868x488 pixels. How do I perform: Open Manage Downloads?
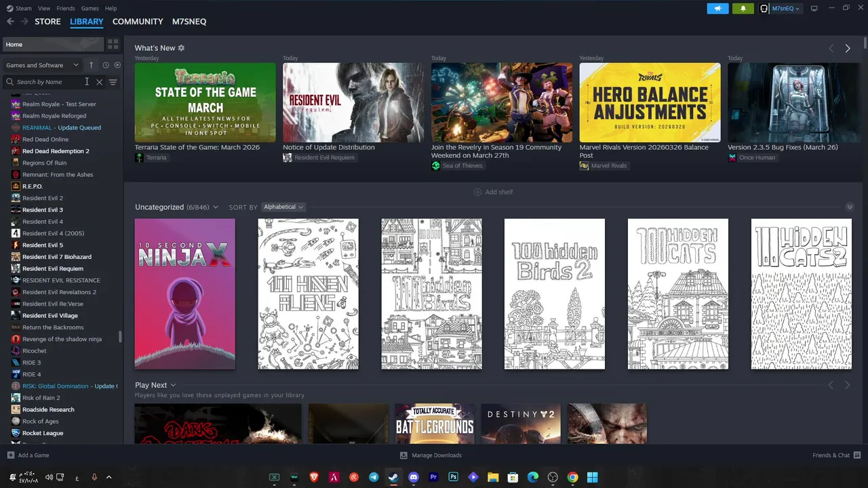click(x=431, y=455)
